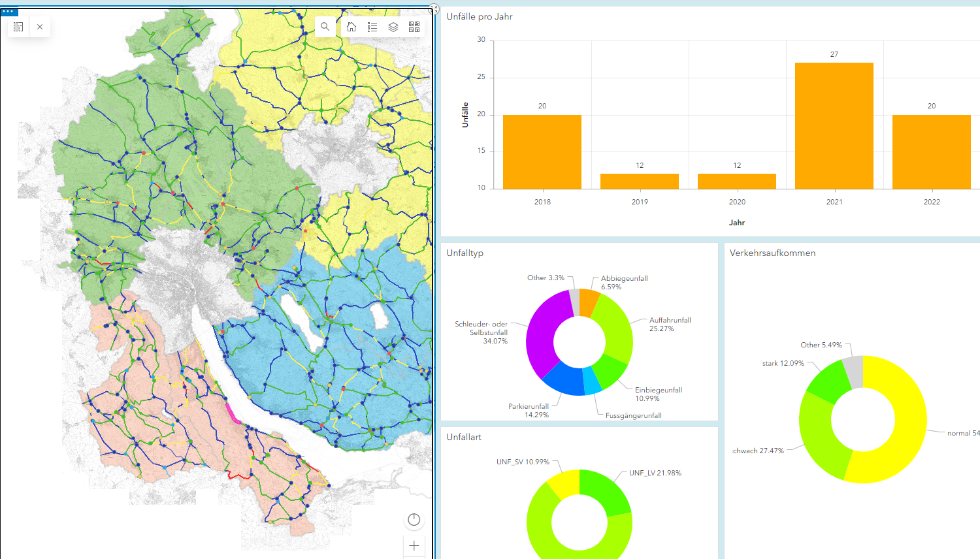Expand the map widget to fullscreen

tap(434, 9)
